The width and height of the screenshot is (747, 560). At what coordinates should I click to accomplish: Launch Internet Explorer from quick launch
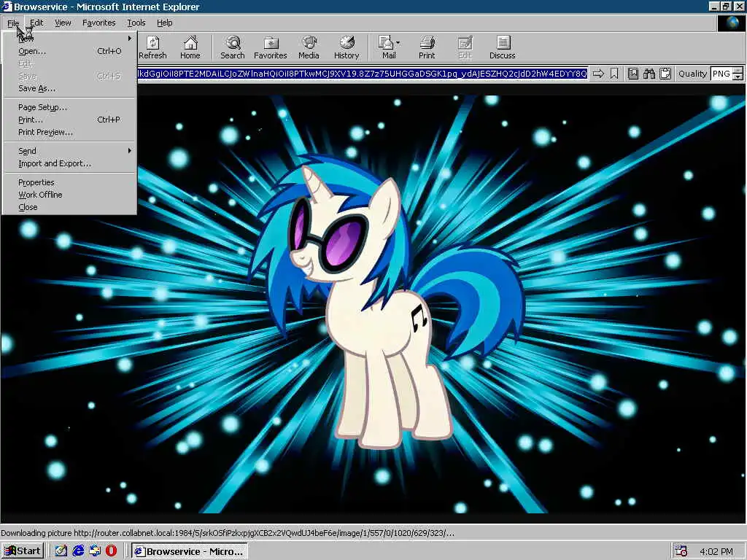coord(78,551)
